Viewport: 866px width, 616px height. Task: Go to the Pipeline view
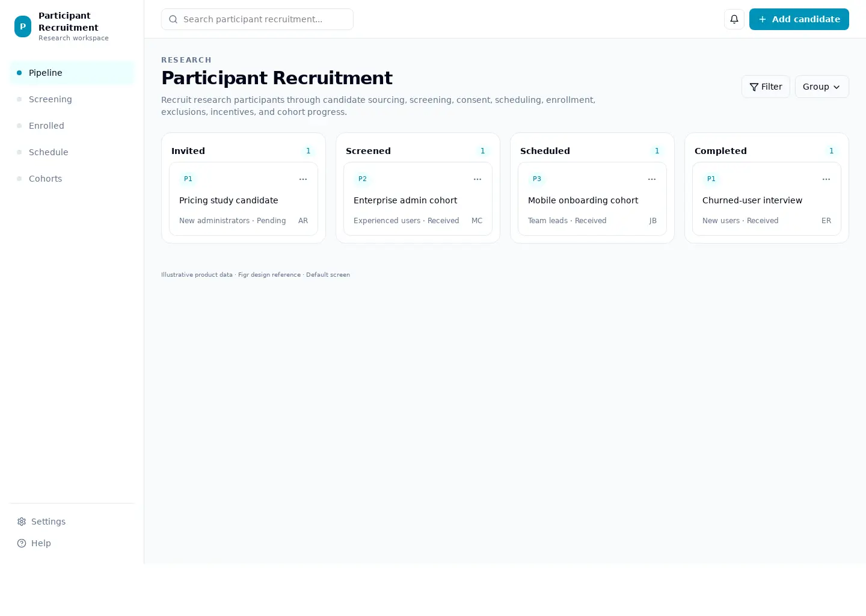(72, 73)
